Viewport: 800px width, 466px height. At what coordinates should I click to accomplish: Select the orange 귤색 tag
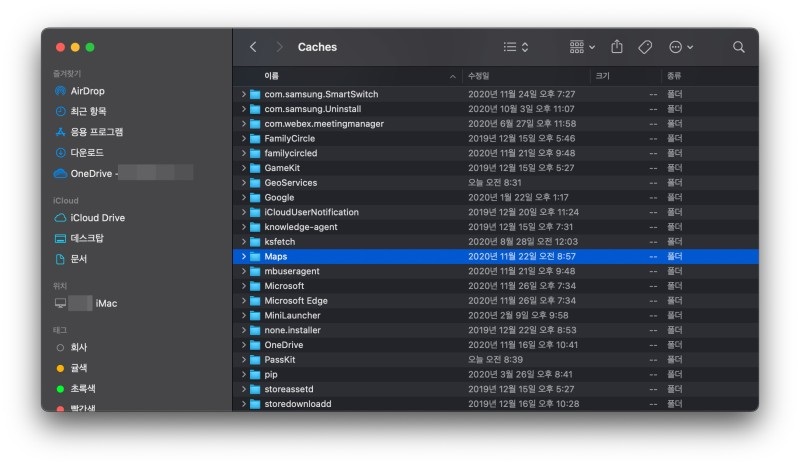coord(78,368)
